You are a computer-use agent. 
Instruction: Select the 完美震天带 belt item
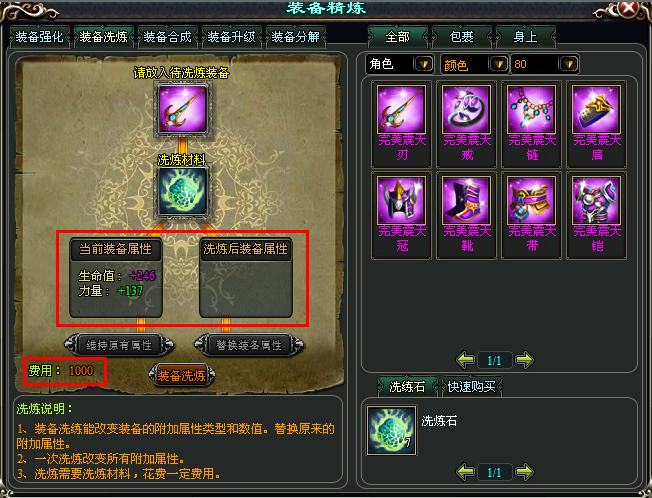click(531, 215)
